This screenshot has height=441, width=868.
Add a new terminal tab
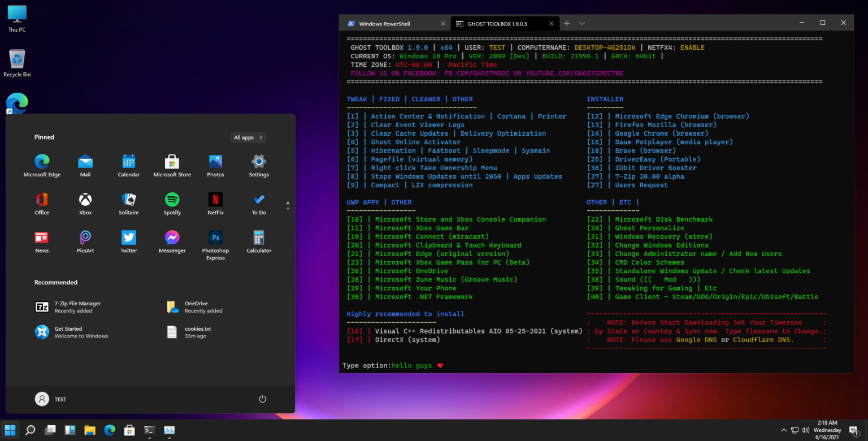coord(567,24)
